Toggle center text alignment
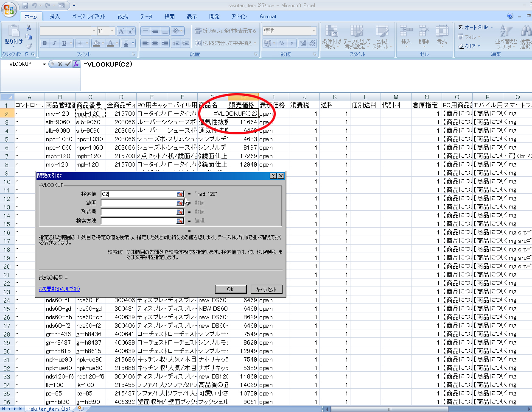The width and height of the screenshot is (532, 412). point(155,43)
